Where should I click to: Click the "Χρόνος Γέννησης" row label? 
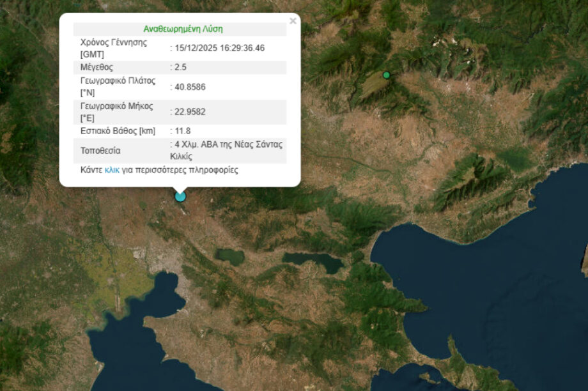coord(113,42)
